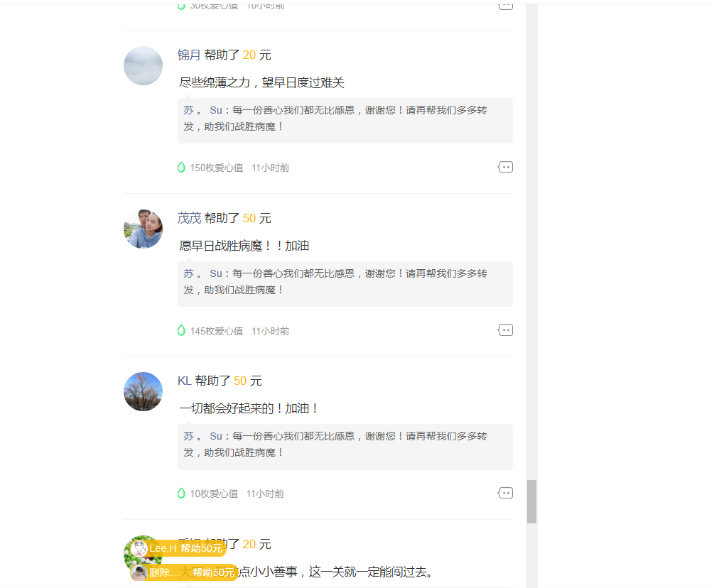Click the username KL
714x588 pixels.
coord(184,381)
